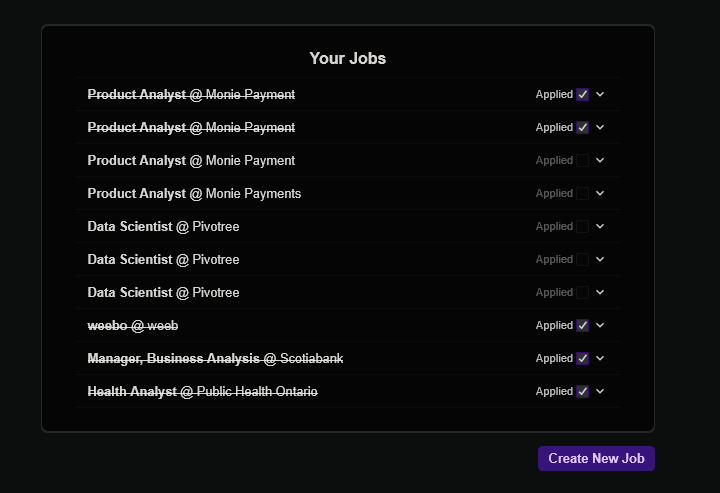Click 'Applied' label in the Public Health Ontario row
Viewport: 720px width, 493px height.
pyautogui.click(x=554, y=392)
